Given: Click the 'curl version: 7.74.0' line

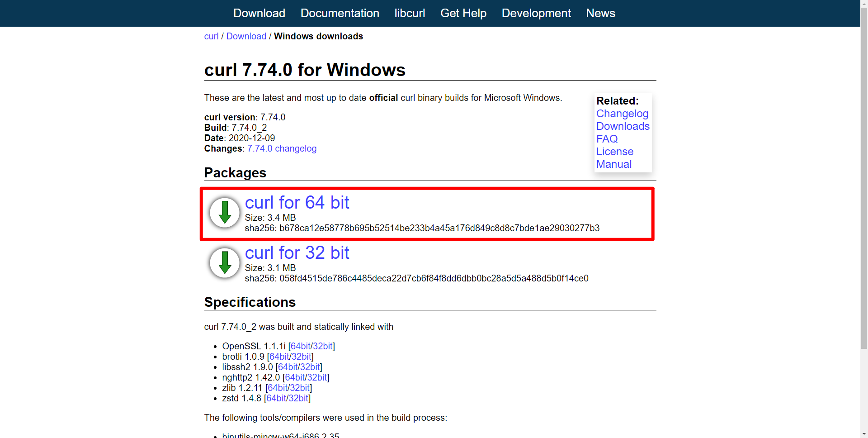Looking at the screenshot, I should point(245,117).
